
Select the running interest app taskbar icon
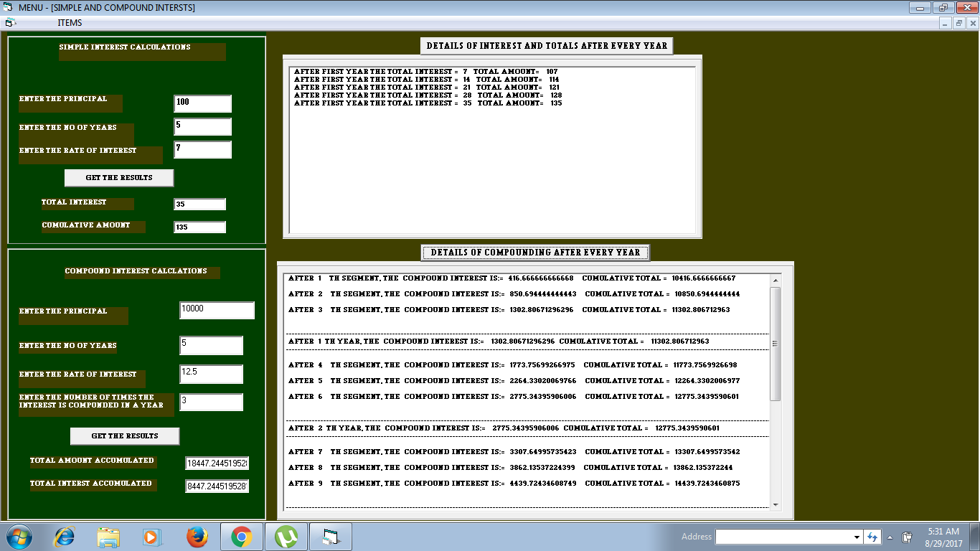click(x=331, y=537)
